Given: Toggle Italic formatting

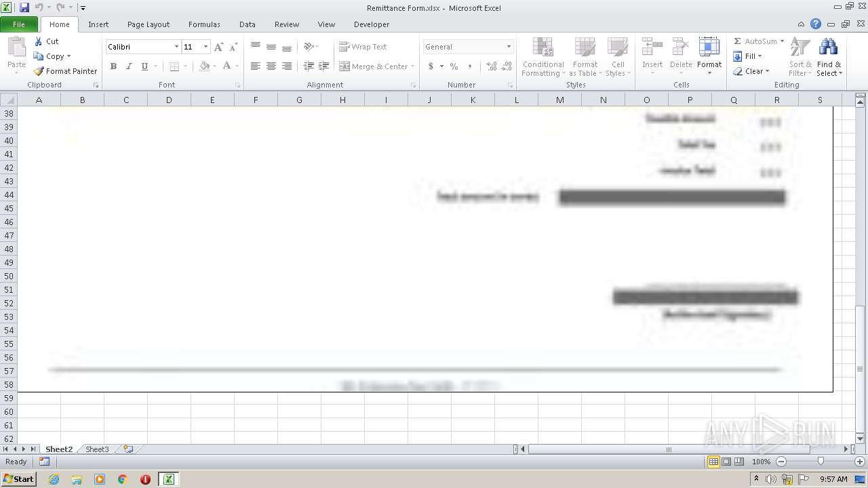Looking at the screenshot, I should 129,66.
